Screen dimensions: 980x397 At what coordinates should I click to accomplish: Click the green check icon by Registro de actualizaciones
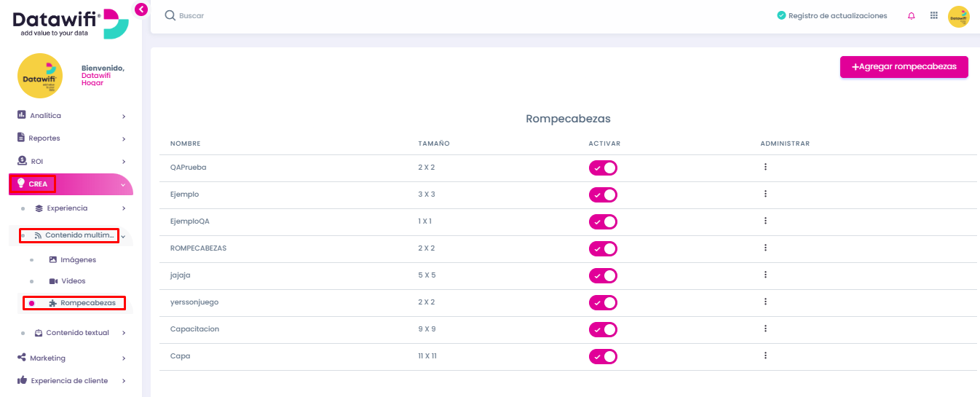coord(781,15)
